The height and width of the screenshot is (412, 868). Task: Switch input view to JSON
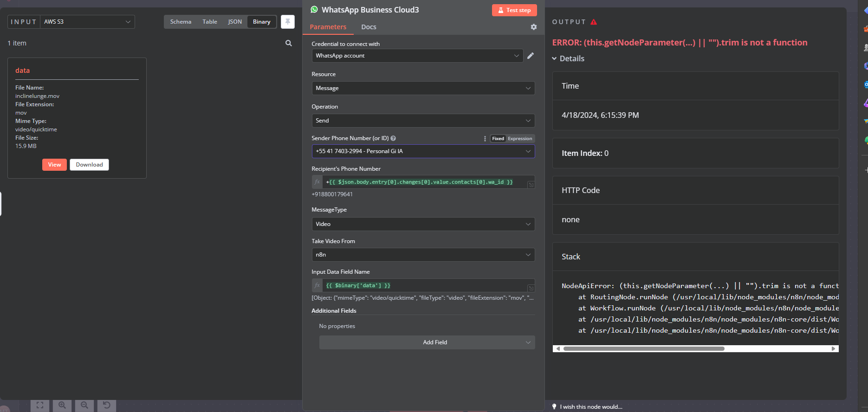(x=235, y=22)
